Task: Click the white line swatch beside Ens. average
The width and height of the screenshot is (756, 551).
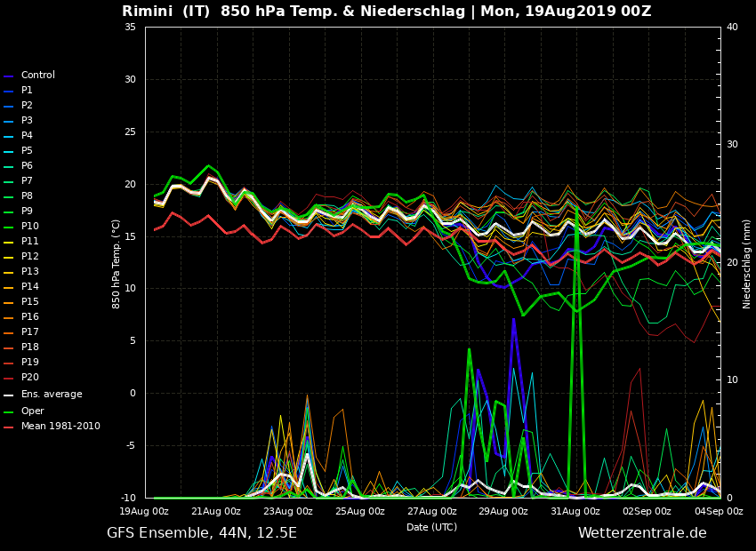Action: coord(9,395)
